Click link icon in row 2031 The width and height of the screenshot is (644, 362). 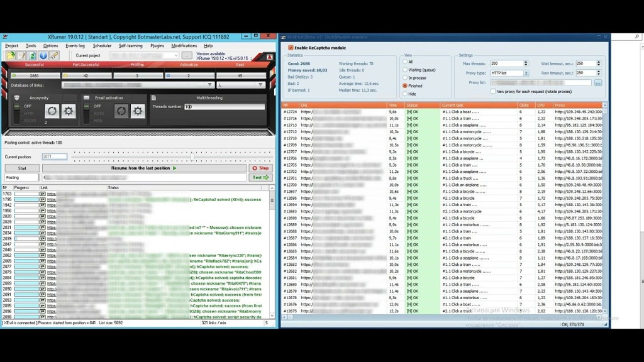[x=42, y=228]
